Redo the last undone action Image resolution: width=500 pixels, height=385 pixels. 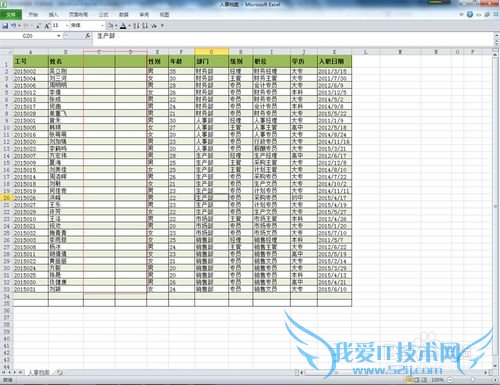point(26,26)
